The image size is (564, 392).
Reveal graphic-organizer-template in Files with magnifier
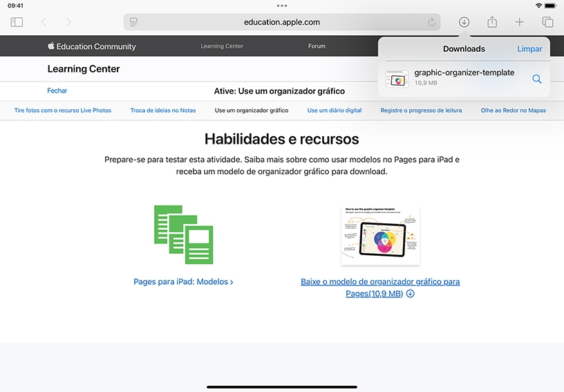pos(536,79)
